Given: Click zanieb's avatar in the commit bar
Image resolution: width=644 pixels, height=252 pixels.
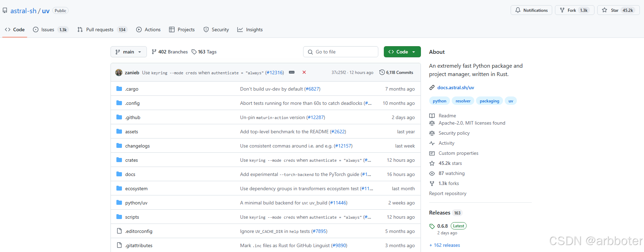Looking at the screenshot, I should click(x=119, y=72).
